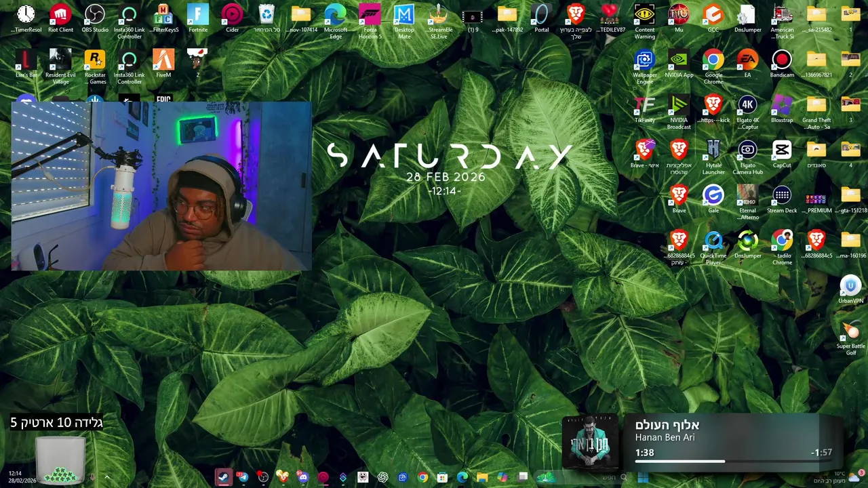Open the Desktop Mate shortcut

[404, 21]
